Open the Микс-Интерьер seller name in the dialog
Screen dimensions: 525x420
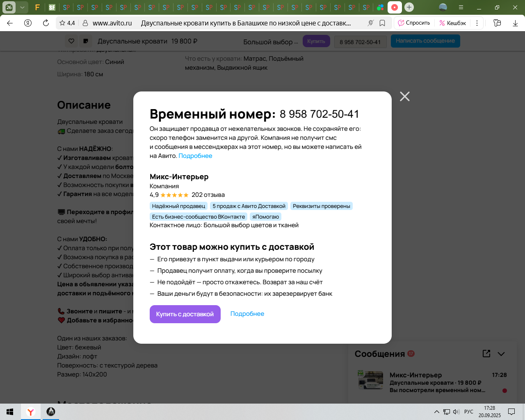click(x=179, y=177)
